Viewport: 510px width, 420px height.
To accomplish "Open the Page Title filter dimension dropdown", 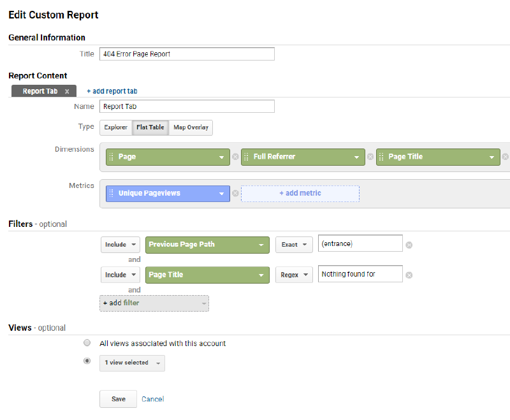I will [207, 275].
